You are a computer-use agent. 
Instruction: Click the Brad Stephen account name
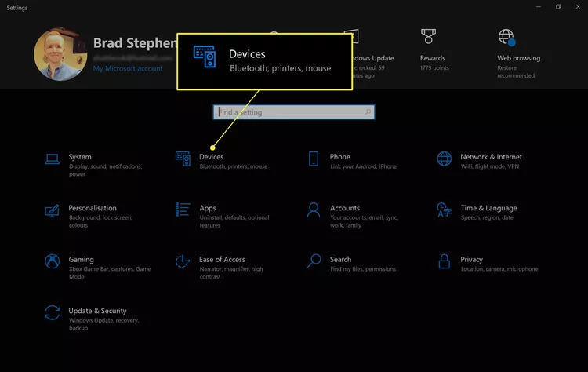(135, 43)
